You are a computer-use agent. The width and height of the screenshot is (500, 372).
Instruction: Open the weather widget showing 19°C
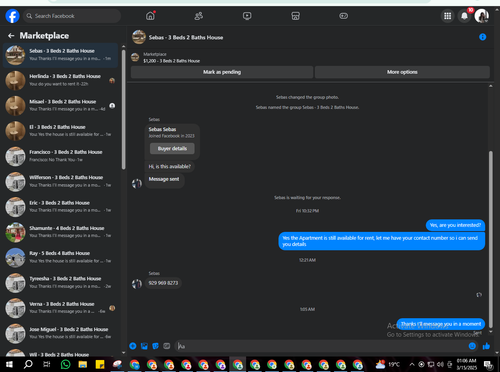387,364
